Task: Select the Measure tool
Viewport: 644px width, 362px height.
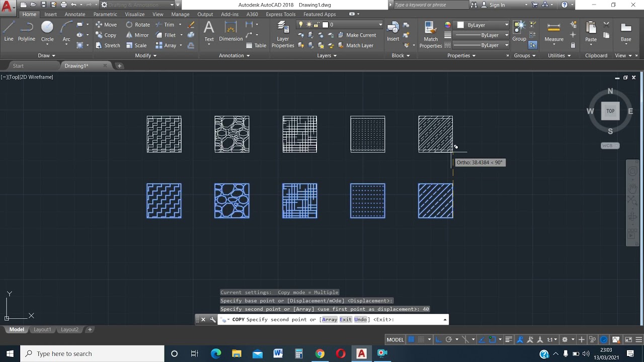Action: point(554,31)
